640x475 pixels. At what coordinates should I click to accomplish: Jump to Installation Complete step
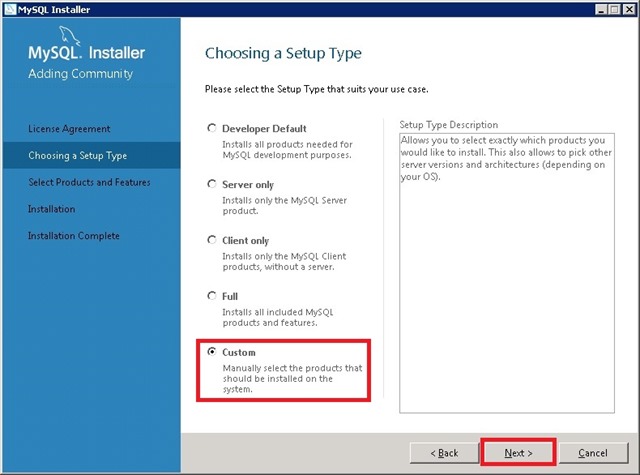tap(74, 236)
